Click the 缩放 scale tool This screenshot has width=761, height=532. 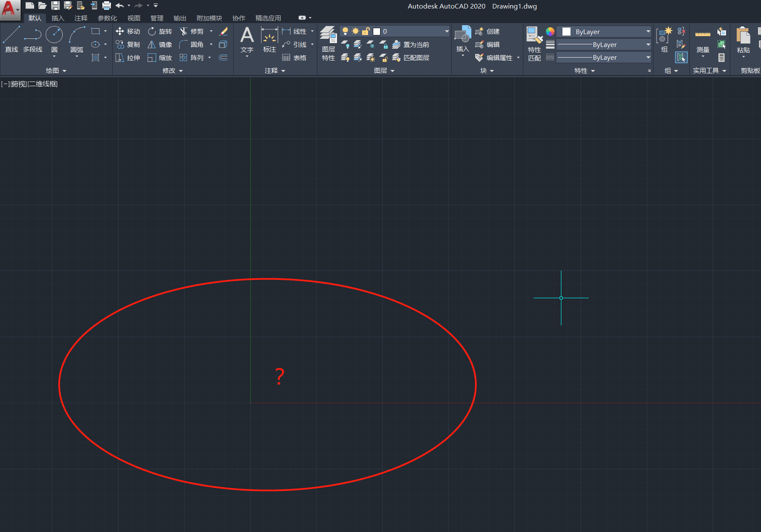coord(160,58)
